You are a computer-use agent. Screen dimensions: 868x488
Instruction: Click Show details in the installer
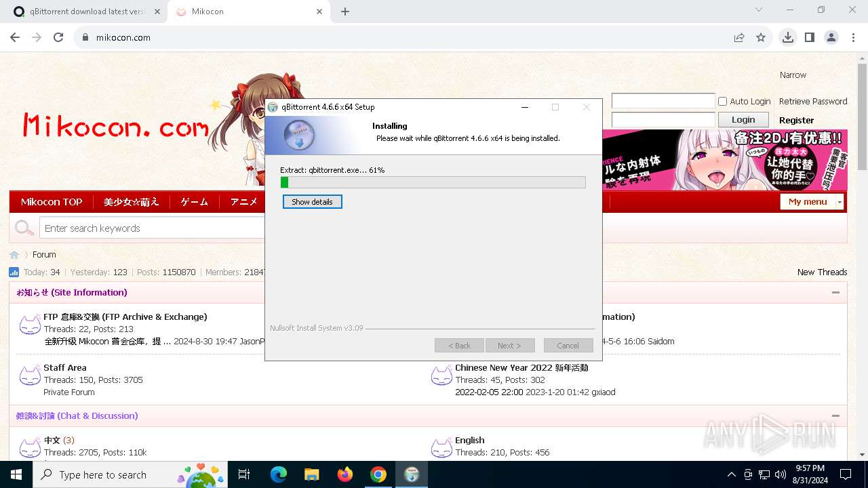tap(312, 202)
